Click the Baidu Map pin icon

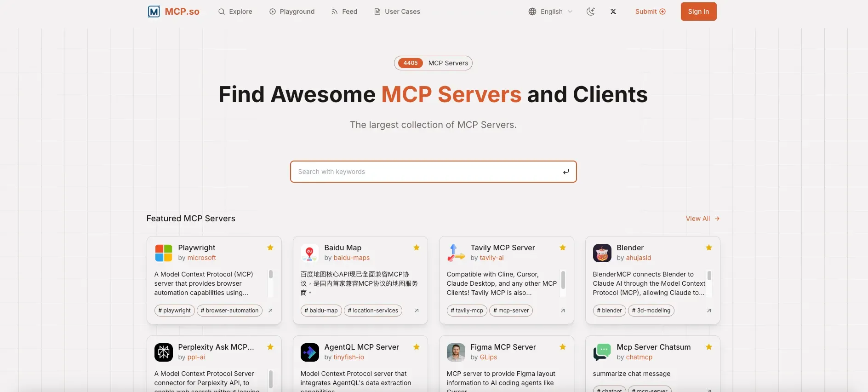click(x=309, y=253)
